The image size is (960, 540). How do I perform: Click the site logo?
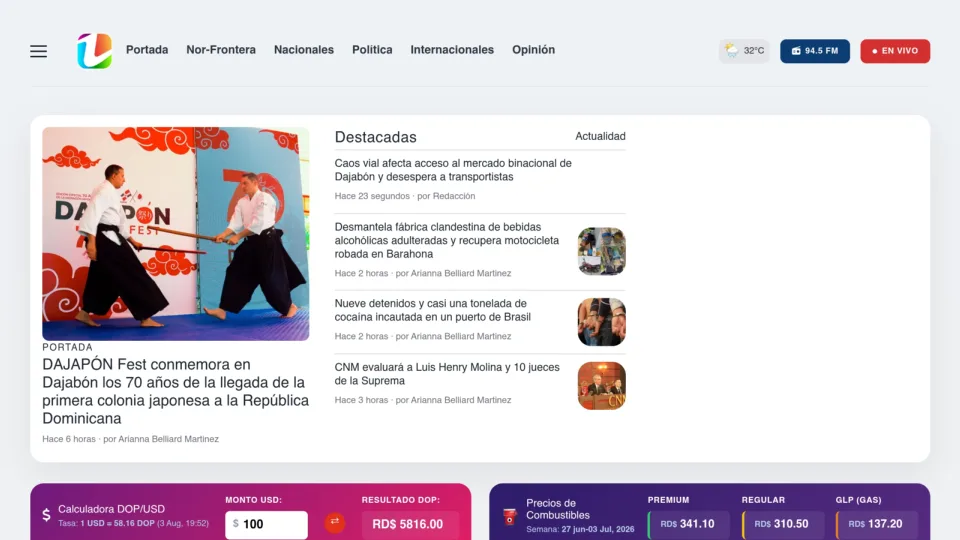click(x=94, y=51)
